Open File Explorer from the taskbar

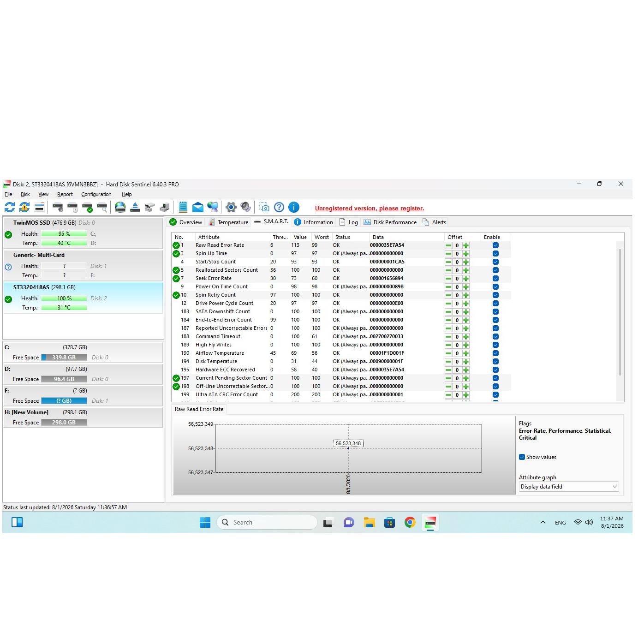tap(369, 522)
